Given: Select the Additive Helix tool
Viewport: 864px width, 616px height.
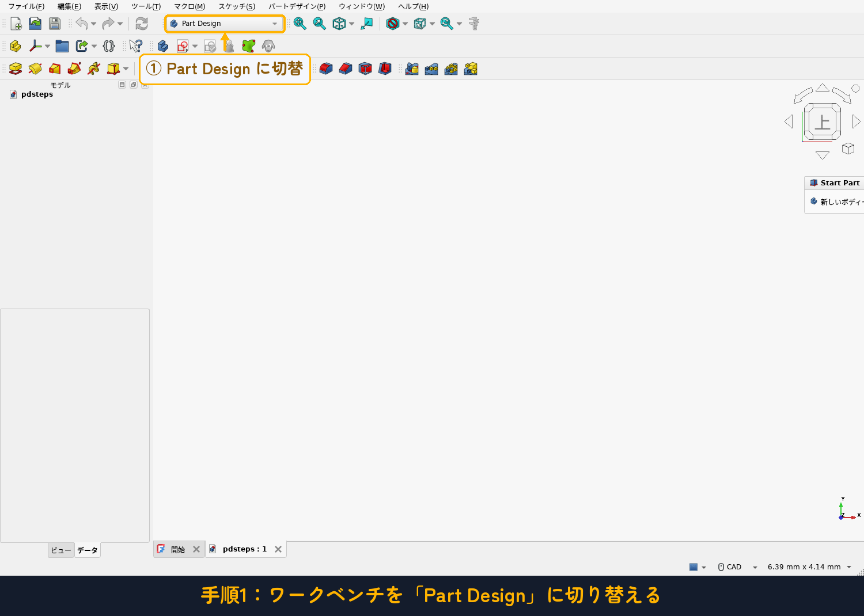Looking at the screenshot, I should (x=94, y=69).
